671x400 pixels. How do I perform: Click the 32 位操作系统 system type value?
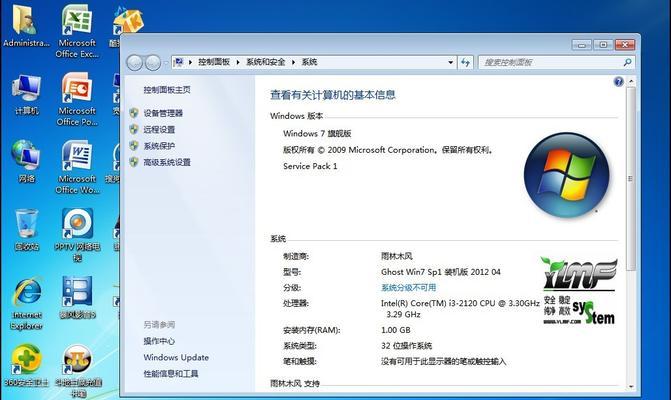click(x=406, y=346)
